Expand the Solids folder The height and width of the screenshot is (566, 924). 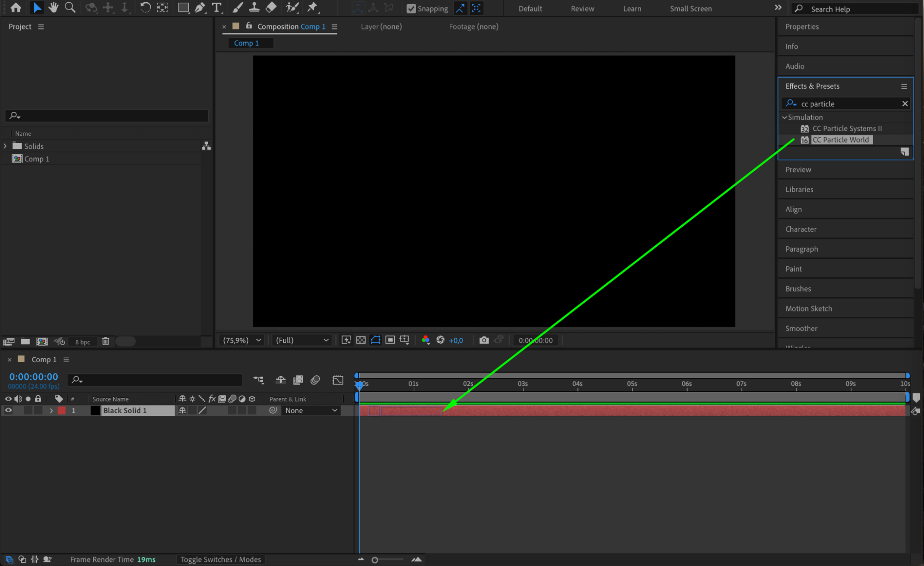click(5, 146)
